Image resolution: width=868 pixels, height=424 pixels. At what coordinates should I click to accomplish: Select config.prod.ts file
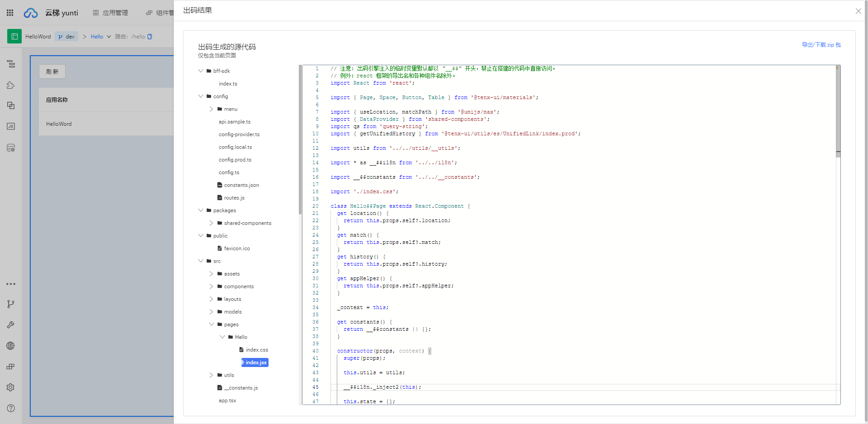235,160
